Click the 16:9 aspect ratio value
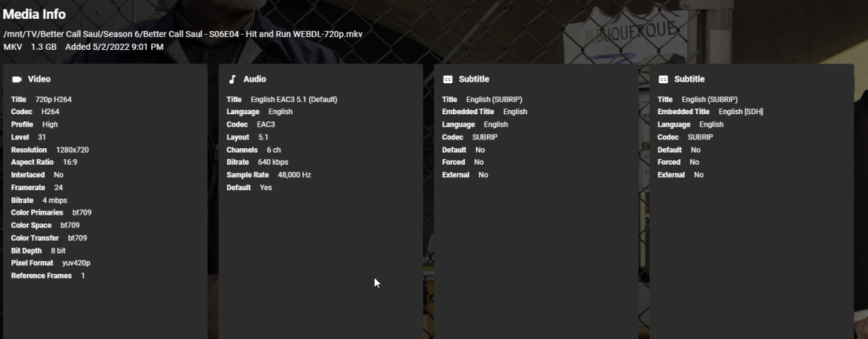Screen dimensions: 868x339 click(x=70, y=163)
